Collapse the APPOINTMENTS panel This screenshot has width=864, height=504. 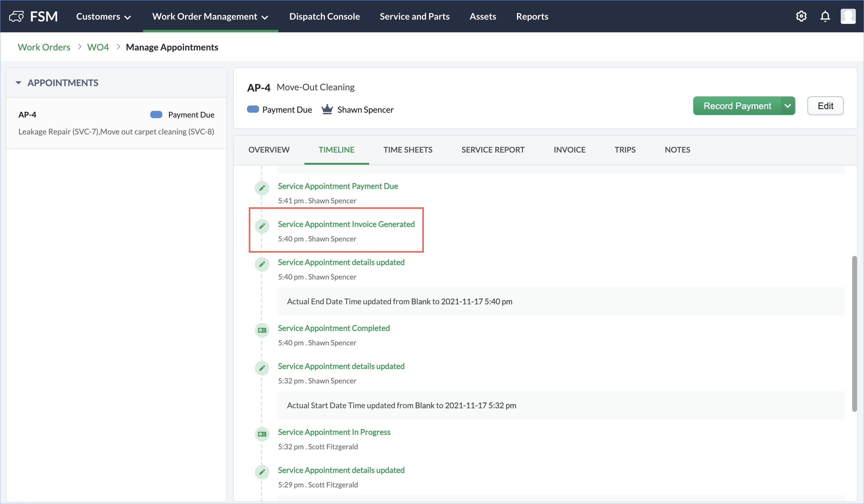tap(18, 82)
